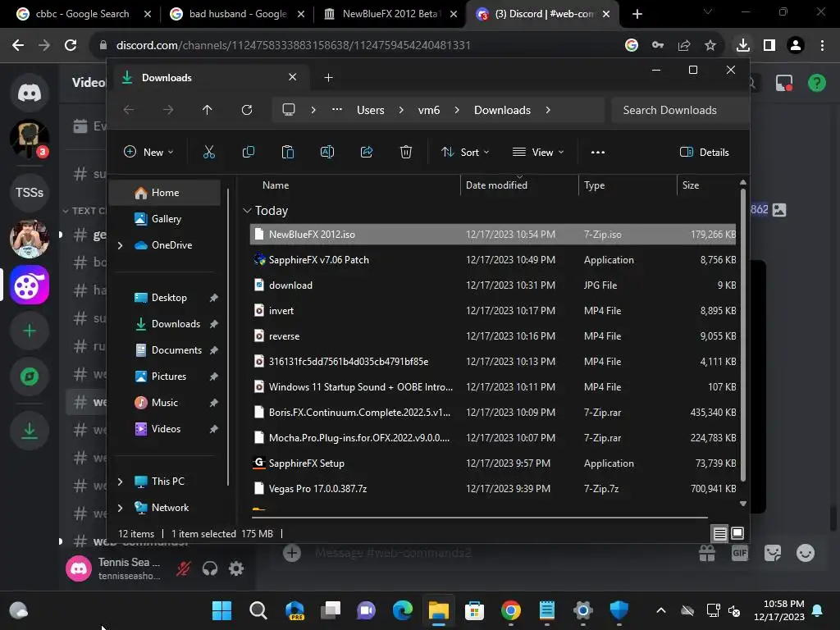Expand the chevron after Downloads in address bar
The image size is (840, 630).
547,110
